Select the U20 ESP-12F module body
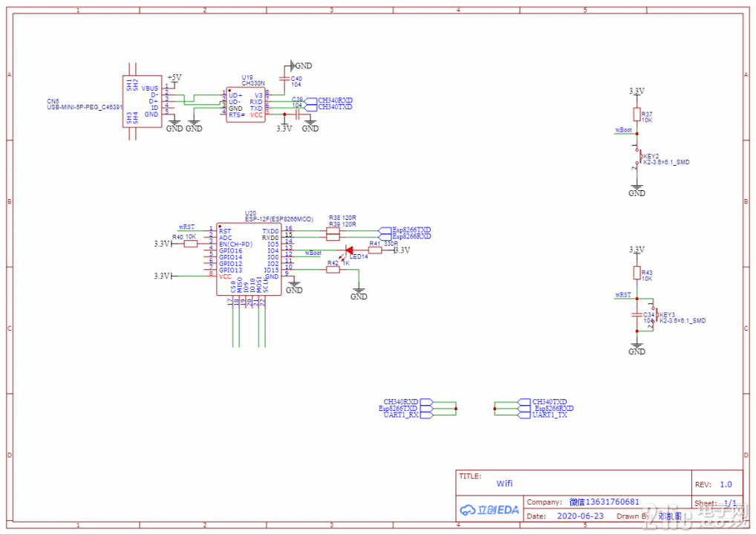 [x=249, y=259]
